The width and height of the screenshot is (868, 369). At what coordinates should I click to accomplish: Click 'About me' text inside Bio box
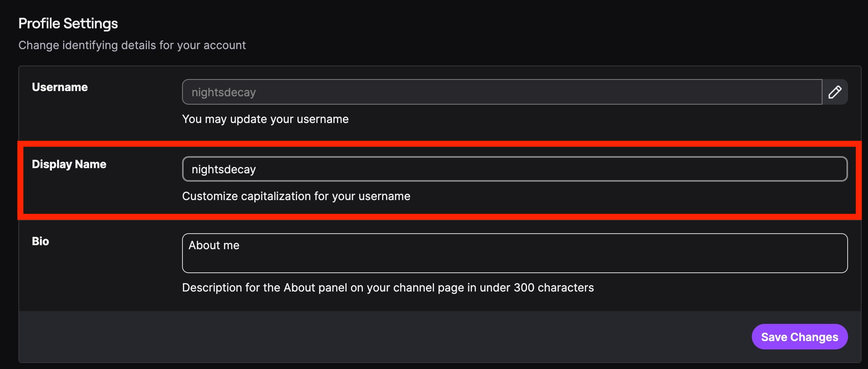click(214, 245)
